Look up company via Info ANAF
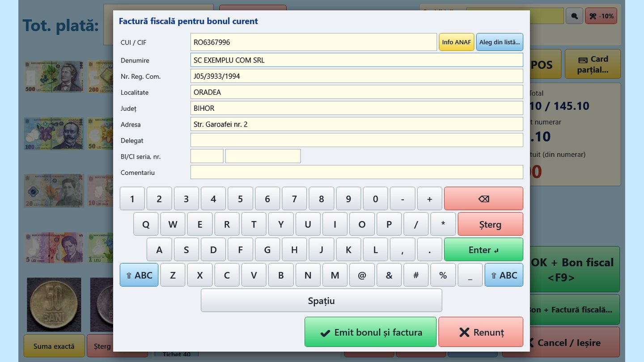Screen dimensions: 644x362 pyautogui.click(x=457, y=42)
